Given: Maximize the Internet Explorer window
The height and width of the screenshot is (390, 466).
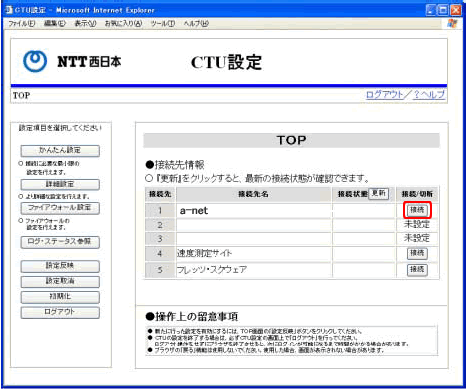Looking at the screenshot, I should [x=443, y=10].
